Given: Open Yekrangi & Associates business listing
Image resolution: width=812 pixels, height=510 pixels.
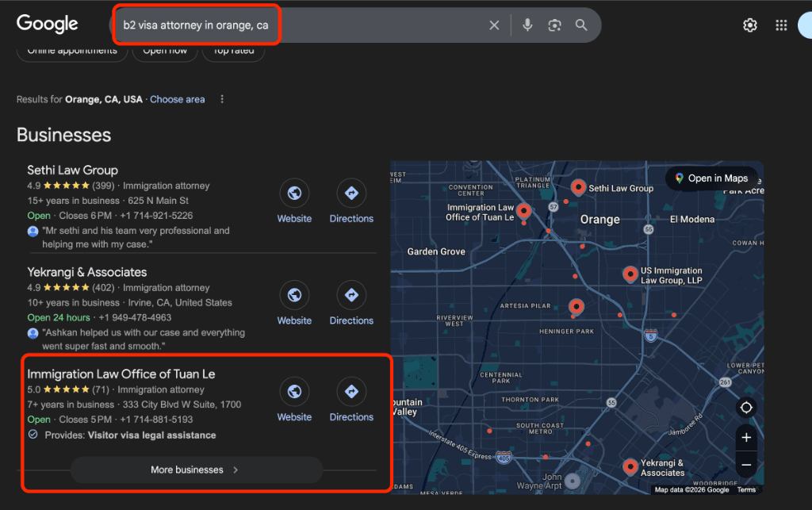Looking at the screenshot, I should pos(87,272).
